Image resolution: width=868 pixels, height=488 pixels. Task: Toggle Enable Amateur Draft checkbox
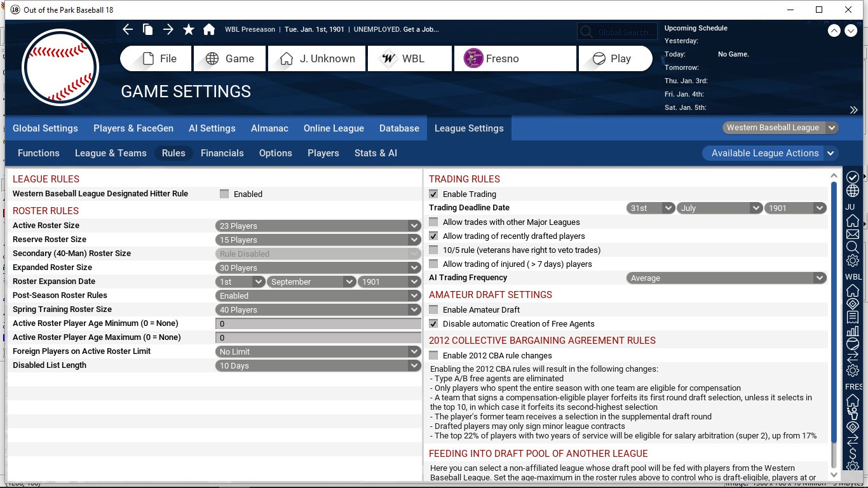click(x=433, y=310)
